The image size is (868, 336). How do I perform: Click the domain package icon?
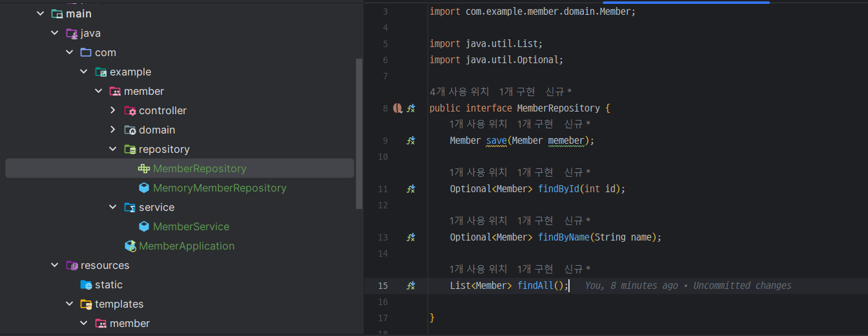tap(130, 130)
